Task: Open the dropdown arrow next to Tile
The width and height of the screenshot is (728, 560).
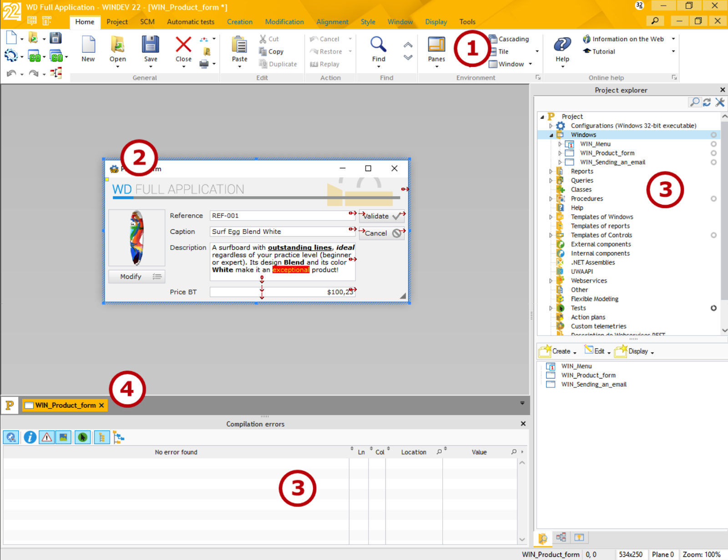Action: [537, 51]
